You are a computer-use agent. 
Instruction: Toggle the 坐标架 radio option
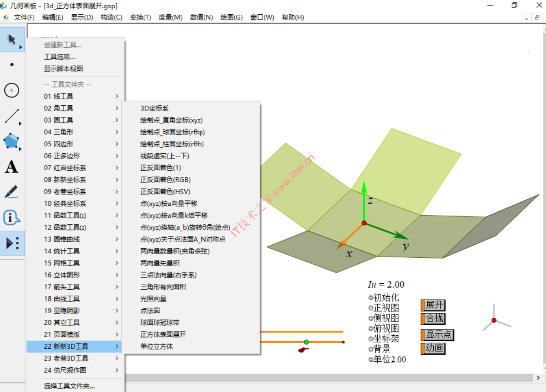pyautogui.click(x=371, y=339)
